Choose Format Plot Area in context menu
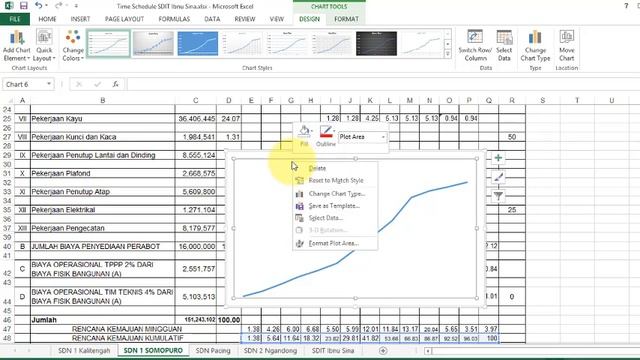The height and width of the screenshot is (360, 640). (333, 243)
